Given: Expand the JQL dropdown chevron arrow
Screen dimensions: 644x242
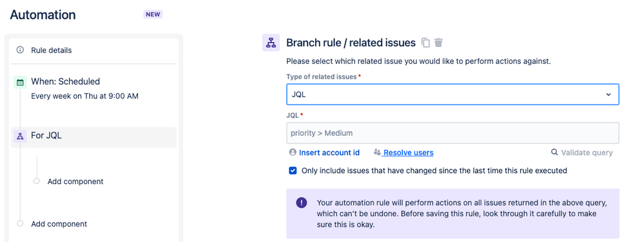Looking at the screenshot, I should [x=609, y=95].
